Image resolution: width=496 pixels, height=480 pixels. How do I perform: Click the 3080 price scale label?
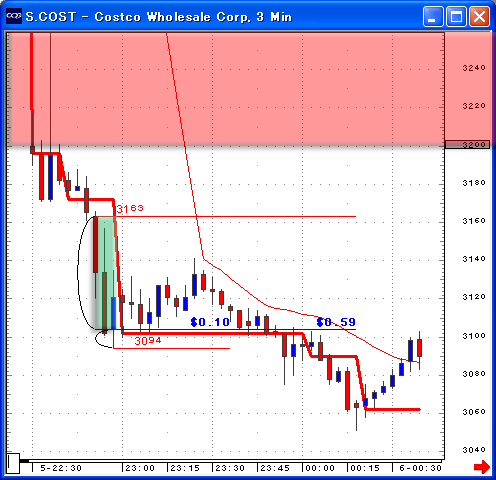(474, 374)
